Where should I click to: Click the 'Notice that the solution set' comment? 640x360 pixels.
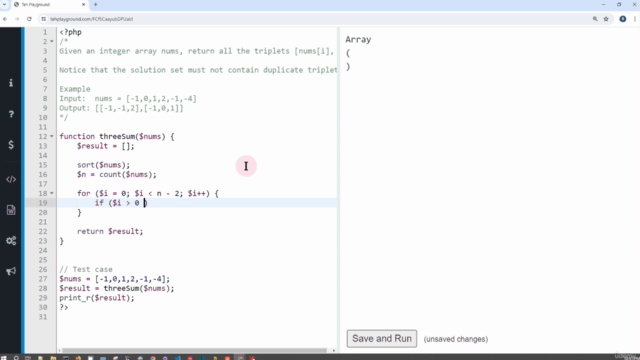198,70
